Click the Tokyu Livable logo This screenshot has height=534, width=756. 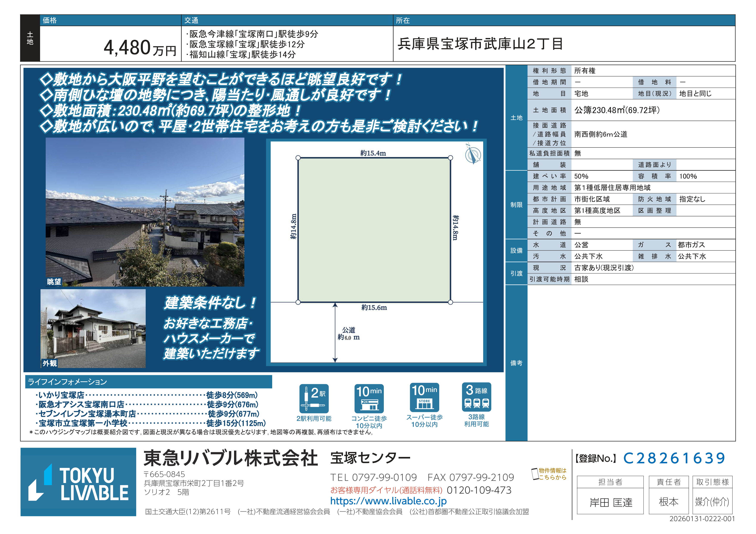(x=78, y=482)
